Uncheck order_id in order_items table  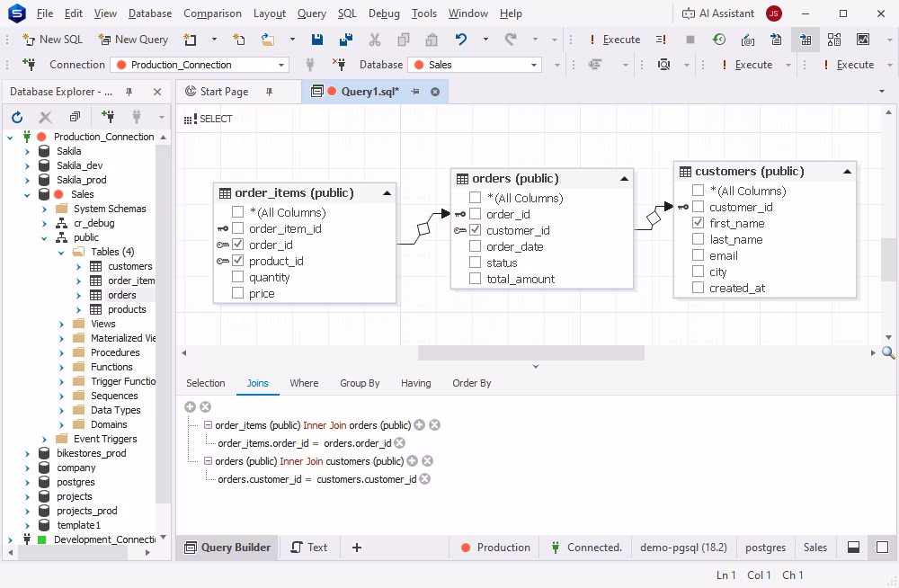(x=238, y=245)
